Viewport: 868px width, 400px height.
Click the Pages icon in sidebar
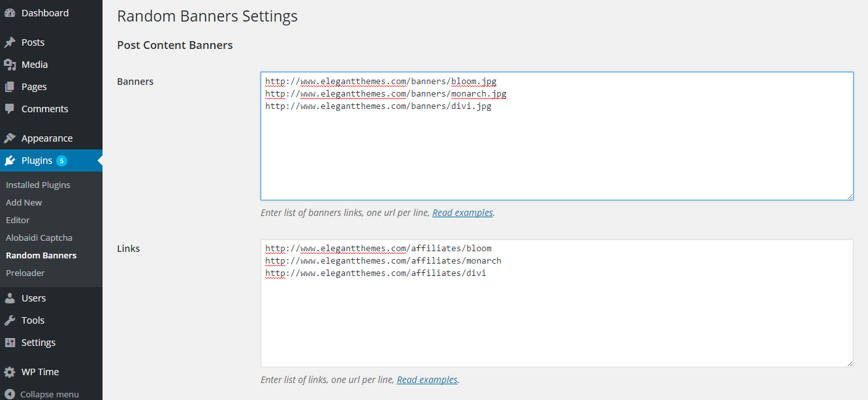[10, 87]
